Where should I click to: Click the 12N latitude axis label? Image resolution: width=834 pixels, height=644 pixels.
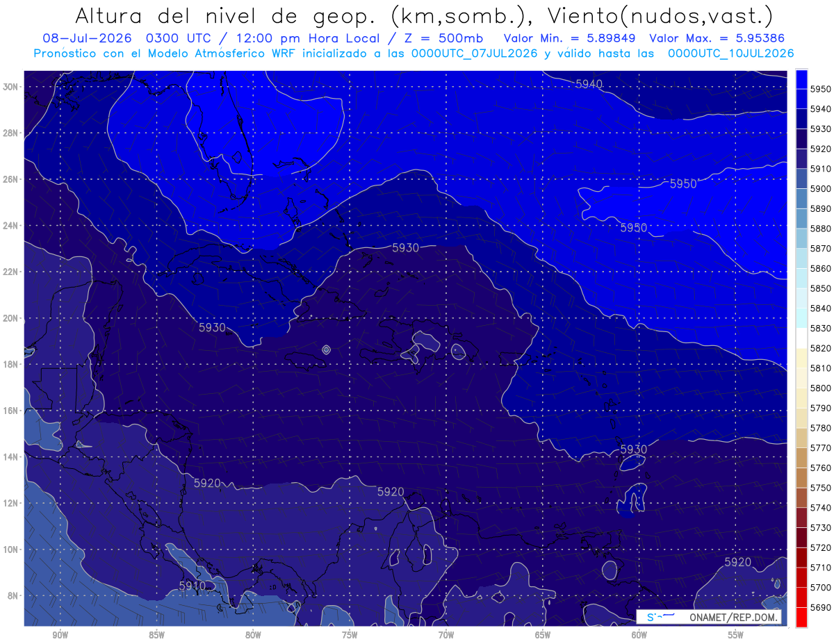pos(10,503)
